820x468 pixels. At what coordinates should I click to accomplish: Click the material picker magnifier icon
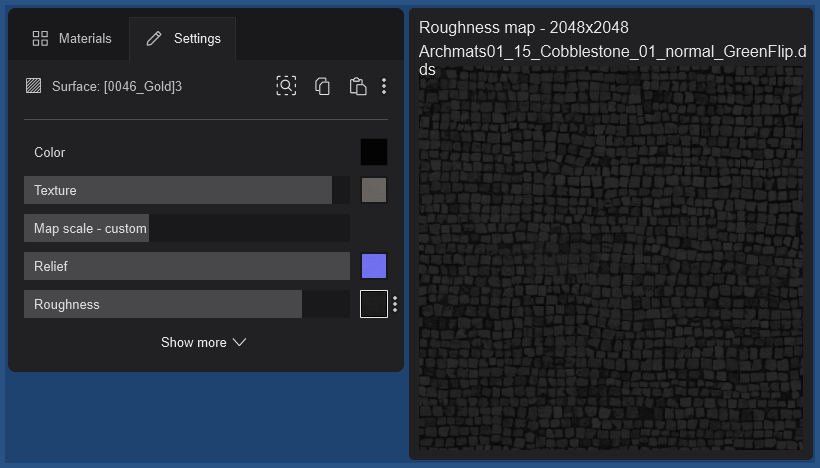(286, 86)
